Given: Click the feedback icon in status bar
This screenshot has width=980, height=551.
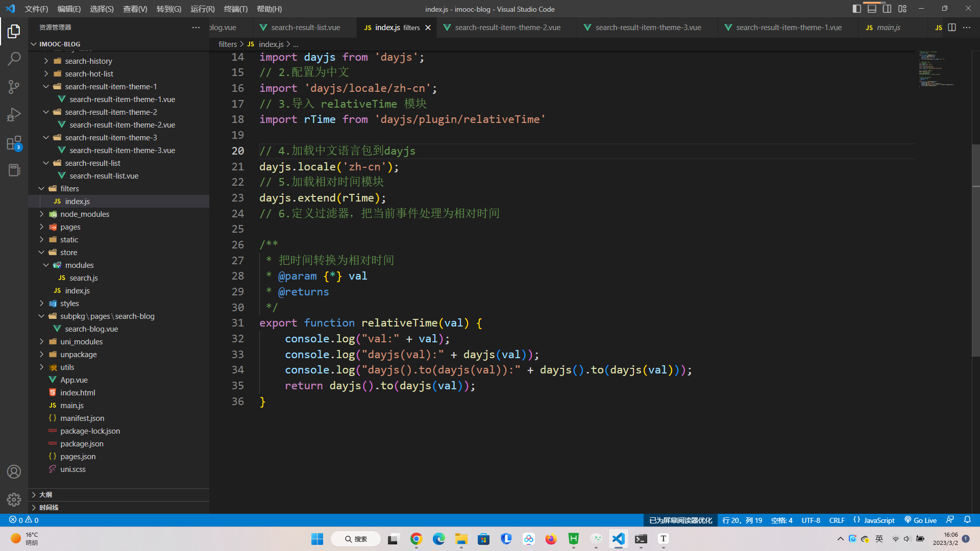Looking at the screenshot, I should (950, 520).
